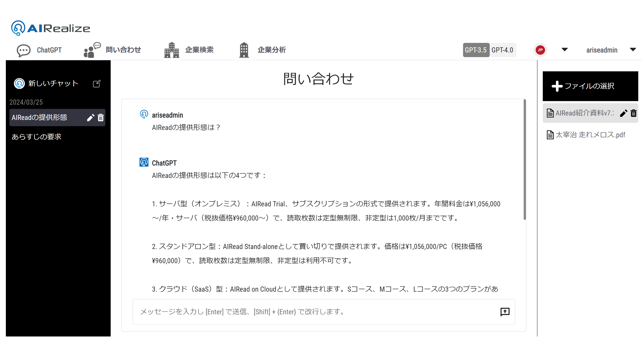Viewport: 644px width, 359px height.
Task: Click the JP language flag icon
Action: click(x=540, y=50)
